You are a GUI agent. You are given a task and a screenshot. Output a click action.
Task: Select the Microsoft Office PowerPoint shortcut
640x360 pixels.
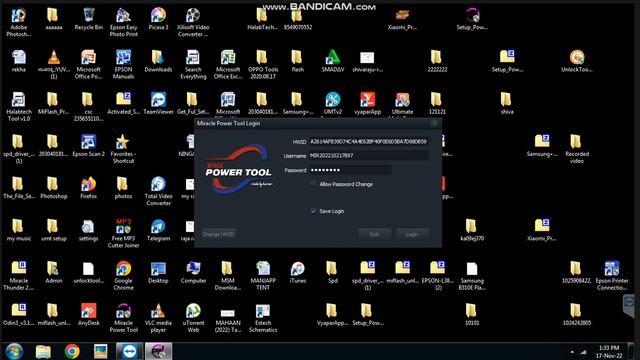click(x=88, y=64)
